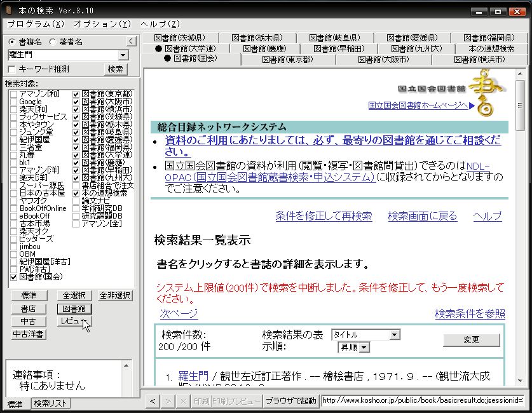Open the オプション(Y) menu
This screenshot has height=413, width=532.
[x=102, y=24]
